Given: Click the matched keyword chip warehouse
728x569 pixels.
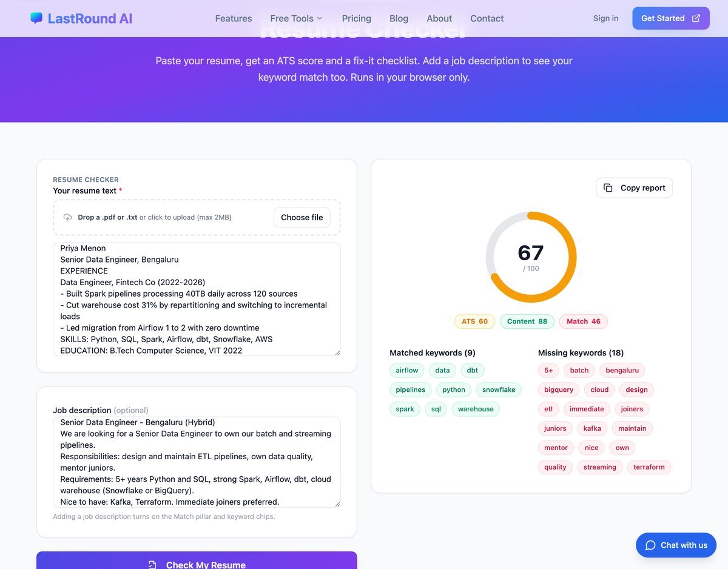Looking at the screenshot, I should [x=476, y=409].
